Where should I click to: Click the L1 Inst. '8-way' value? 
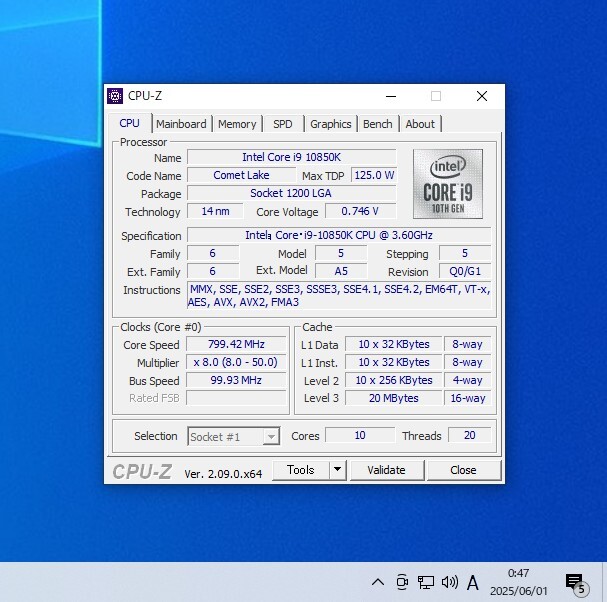pos(468,362)
